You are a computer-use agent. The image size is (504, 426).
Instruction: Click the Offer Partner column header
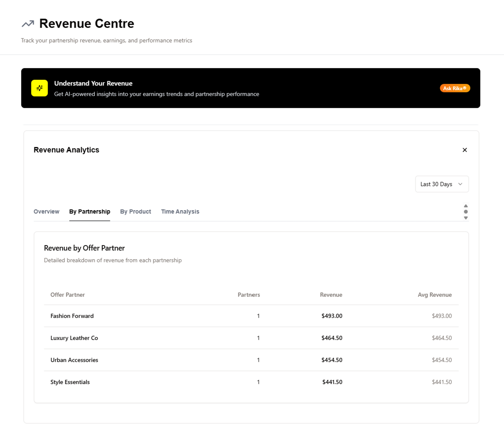[x=67, y=295]
